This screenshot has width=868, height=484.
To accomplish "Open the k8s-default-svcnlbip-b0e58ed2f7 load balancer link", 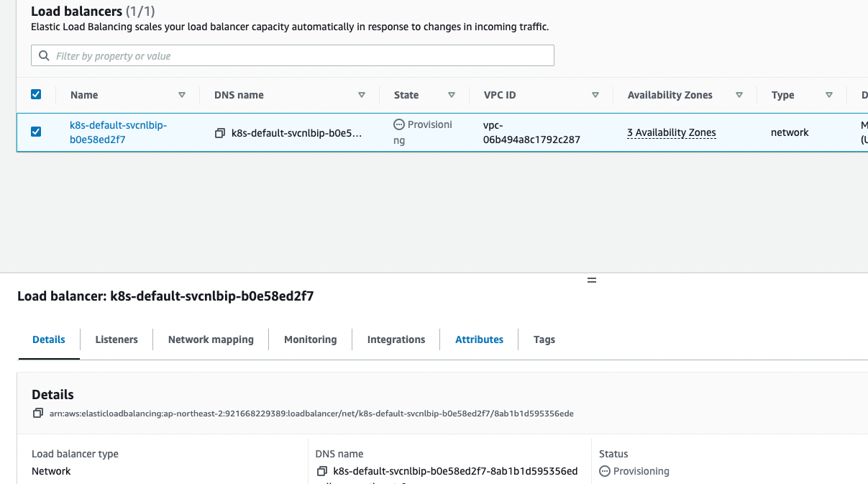I will 118,132.
